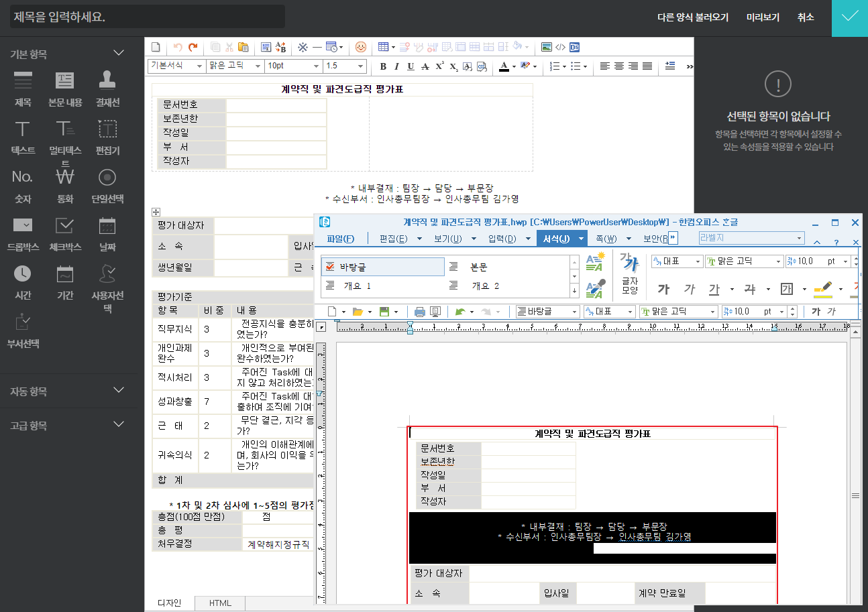Viewport: 868px width, 612px height.
Task: Add the 날짜 (date) item
Action: [107, 232]
